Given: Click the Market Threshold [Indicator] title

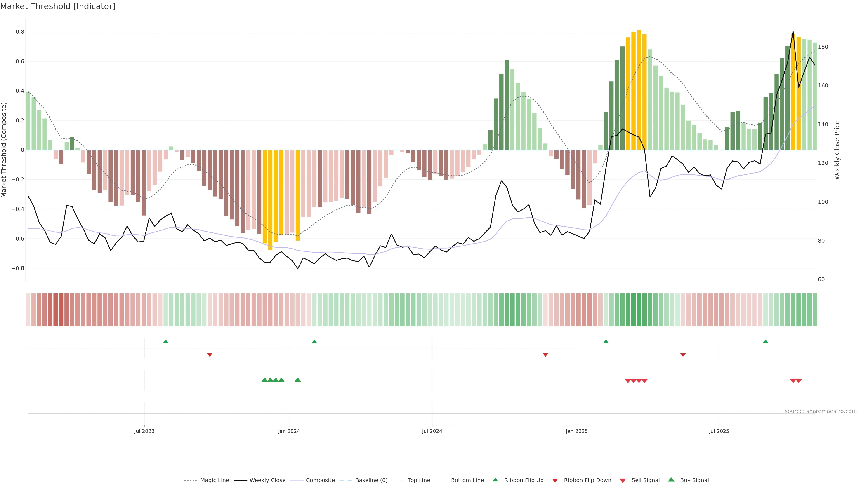Looking at the screenshot, I should (58, 6).
